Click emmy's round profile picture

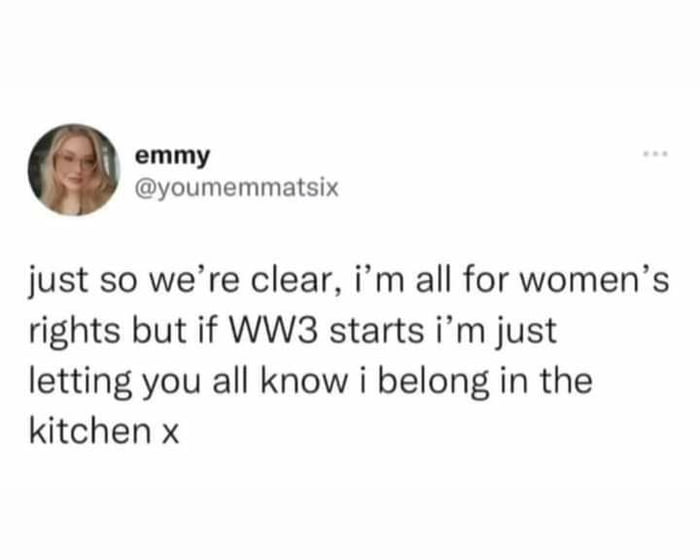pyautogui.click(x=74, y=170)
